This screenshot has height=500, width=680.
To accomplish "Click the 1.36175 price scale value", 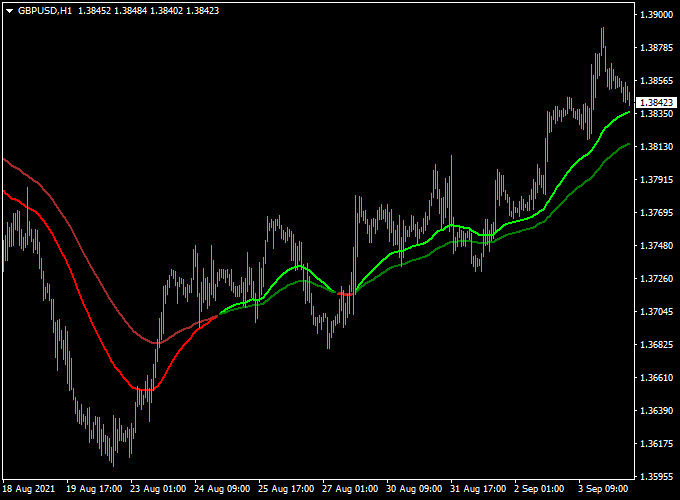I will (x=657, y=443).
